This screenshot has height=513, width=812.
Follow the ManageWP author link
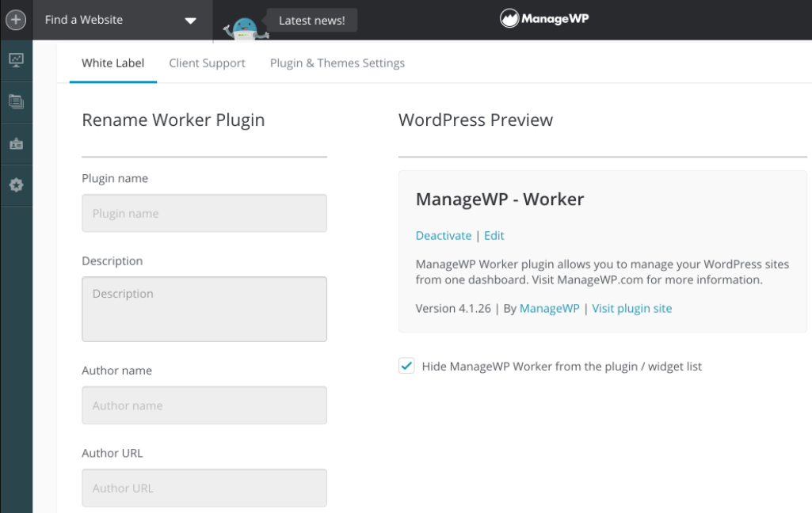tap(549, 309)
